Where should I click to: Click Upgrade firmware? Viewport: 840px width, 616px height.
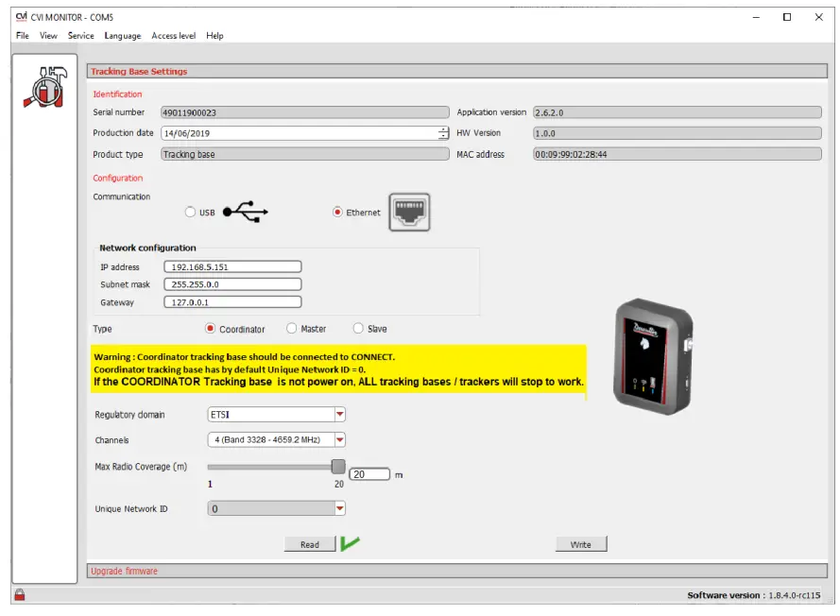click(x=123, y=573)
